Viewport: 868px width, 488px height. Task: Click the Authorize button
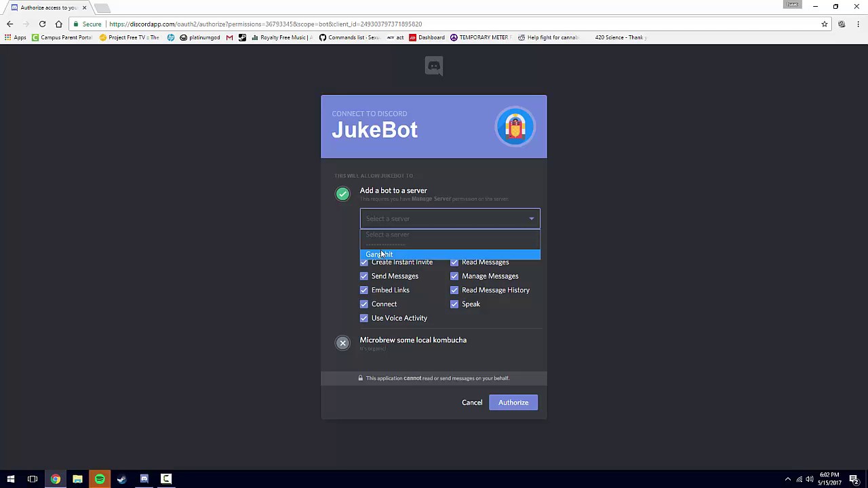[513, 403]
